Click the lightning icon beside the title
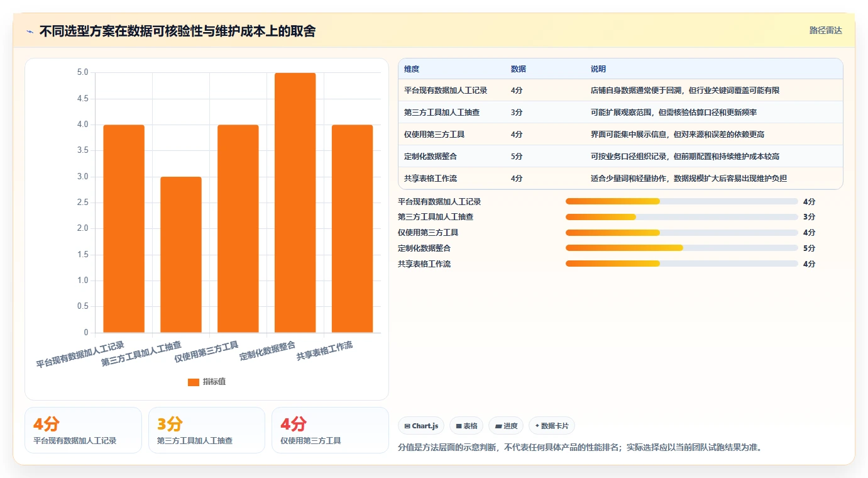This screenshot has width=868, height=478. pos(30,31)
